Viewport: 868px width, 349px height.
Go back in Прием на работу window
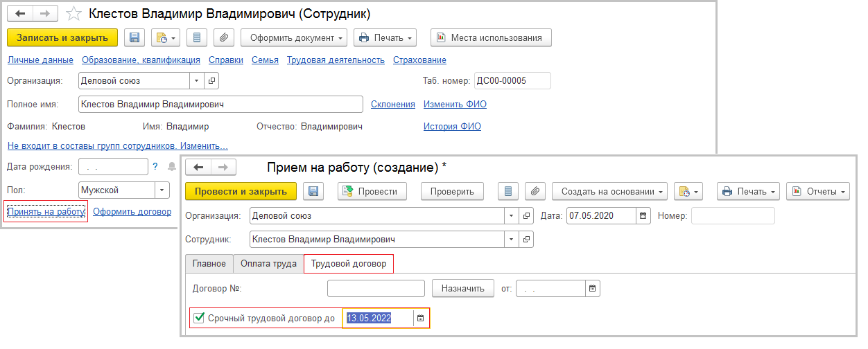[198, 168]
